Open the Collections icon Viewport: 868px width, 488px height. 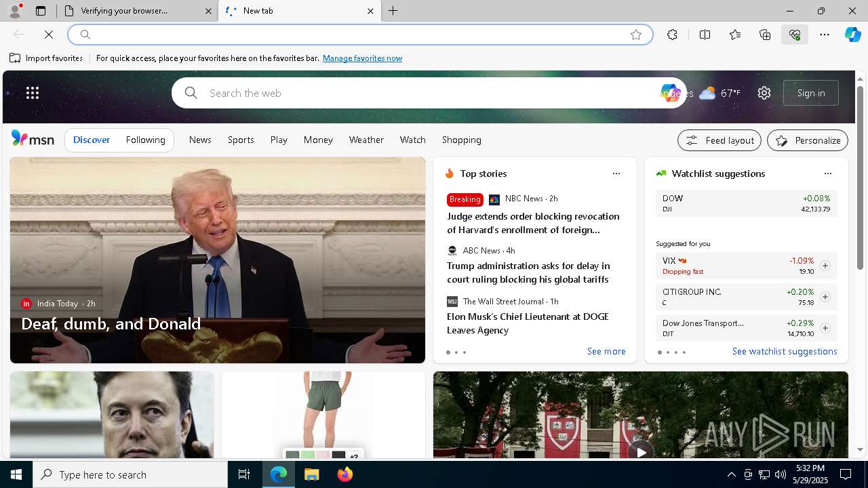(x=765, y=35)
